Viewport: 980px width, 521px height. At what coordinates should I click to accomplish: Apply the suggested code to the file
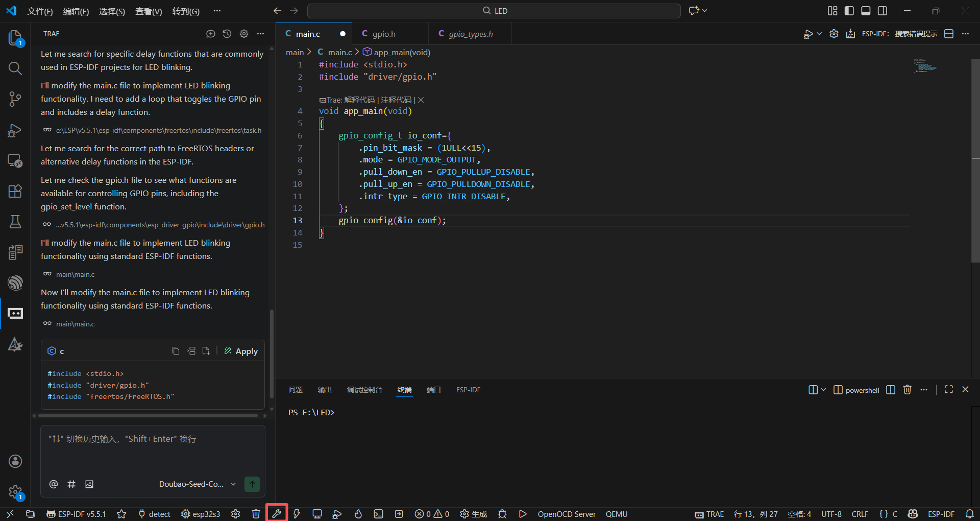point(241,351)
